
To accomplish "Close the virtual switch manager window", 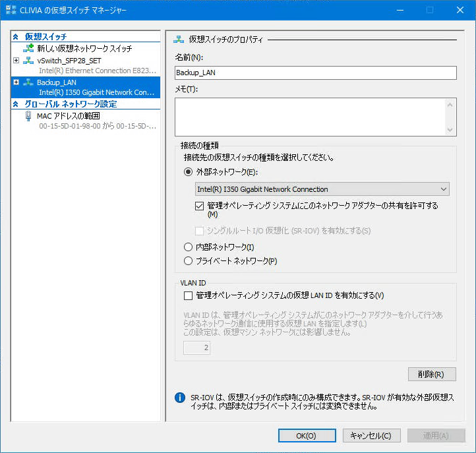I will point(460,11).
